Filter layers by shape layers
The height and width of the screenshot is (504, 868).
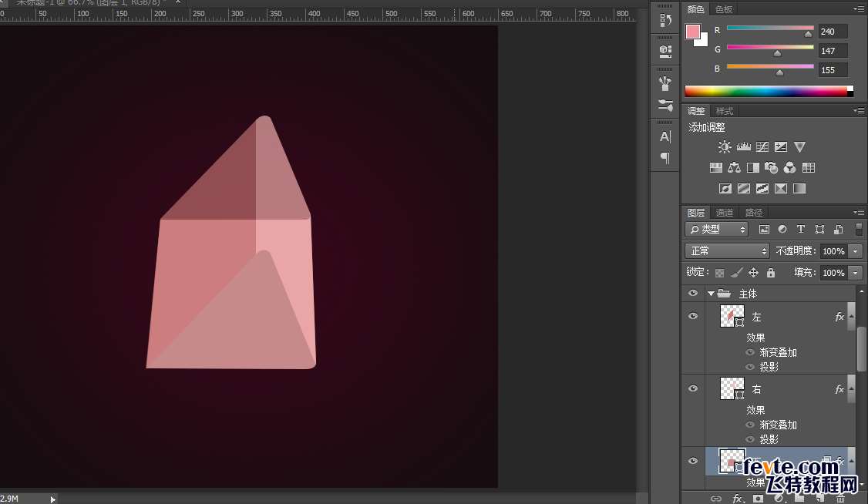click(x=819, y=229)
